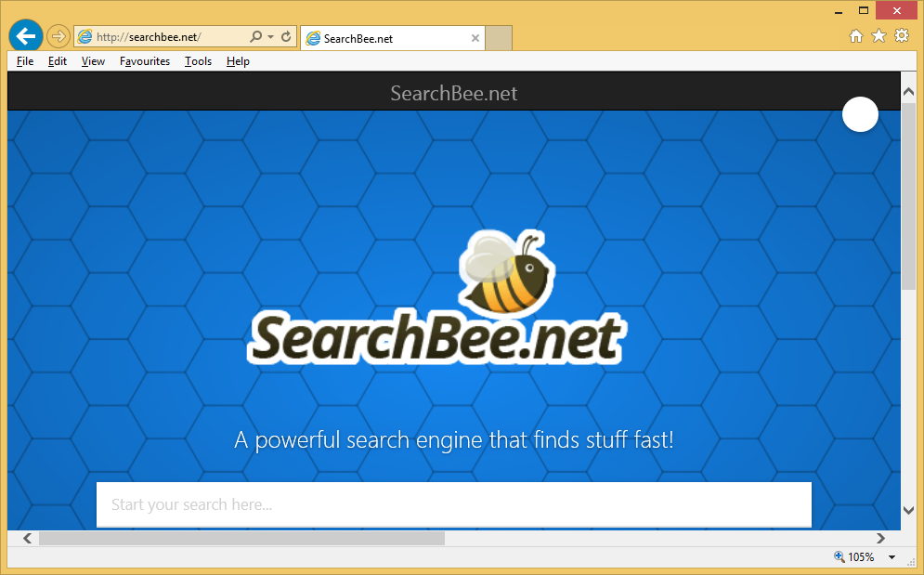Click the large SearchBee.net logo text
The width and height of the screenshot is (924, 575).
436,338
